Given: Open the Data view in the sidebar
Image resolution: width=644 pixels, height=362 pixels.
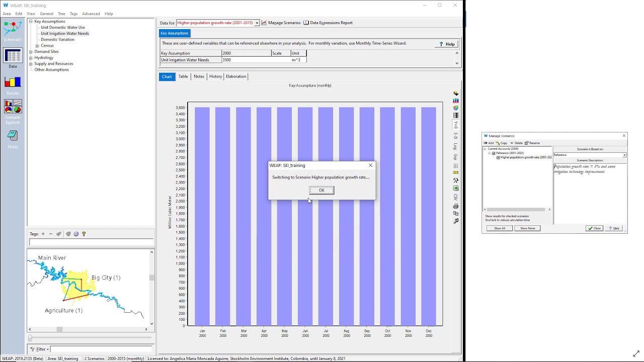Looking at the screenshot, I should coord(13,58).
